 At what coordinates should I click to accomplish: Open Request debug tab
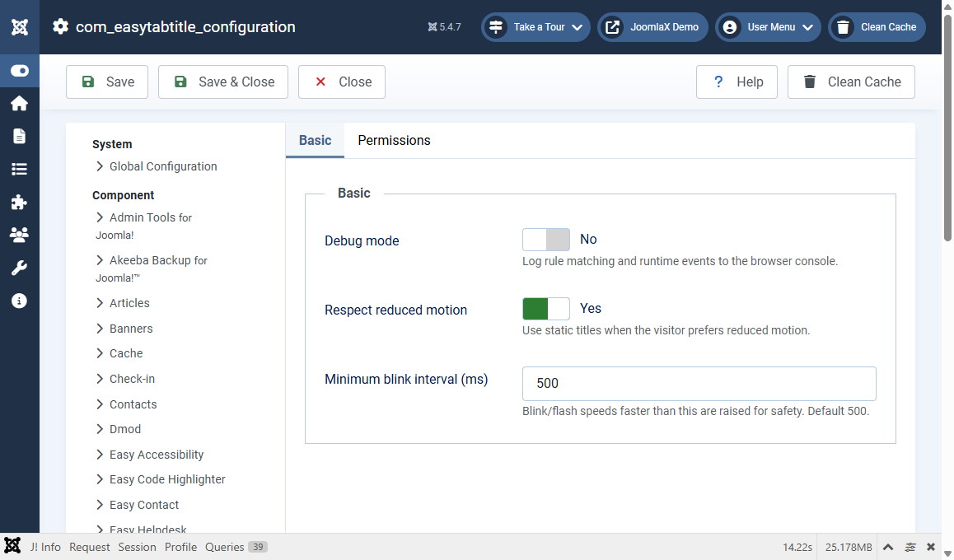[90, 547]
